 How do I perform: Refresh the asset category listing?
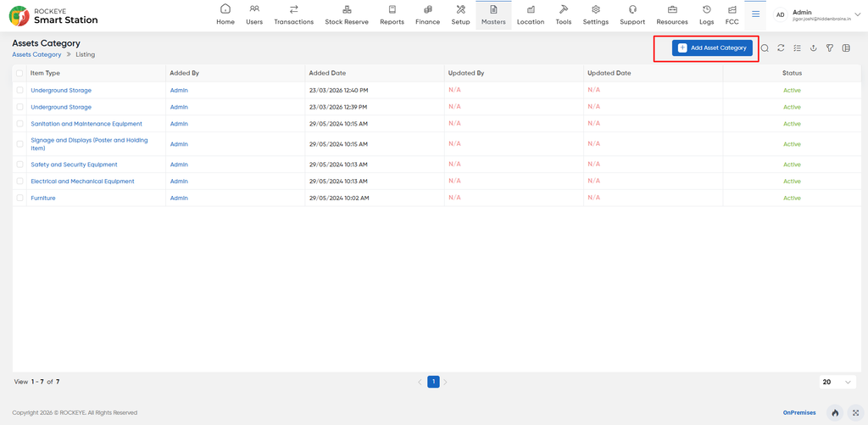[x=781, y=48]
